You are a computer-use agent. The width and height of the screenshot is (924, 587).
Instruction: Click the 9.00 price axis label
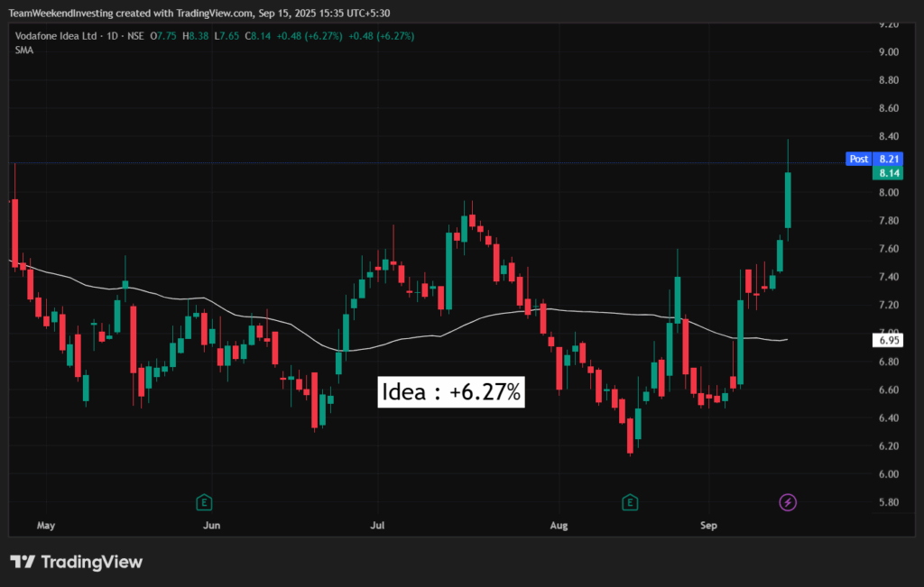tap(889, 51)
